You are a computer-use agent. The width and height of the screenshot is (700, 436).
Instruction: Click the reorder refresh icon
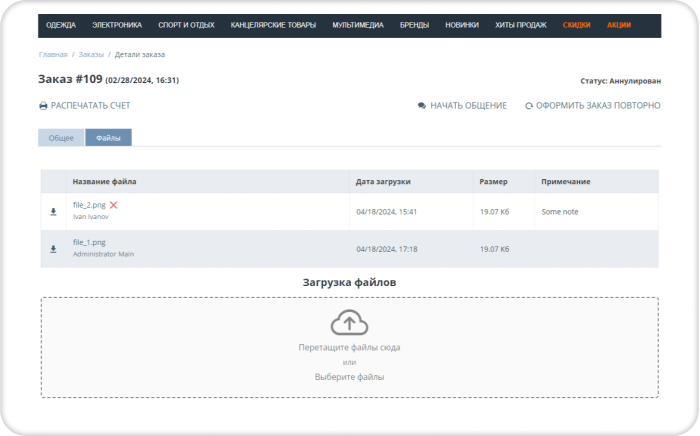pos(529,106)
